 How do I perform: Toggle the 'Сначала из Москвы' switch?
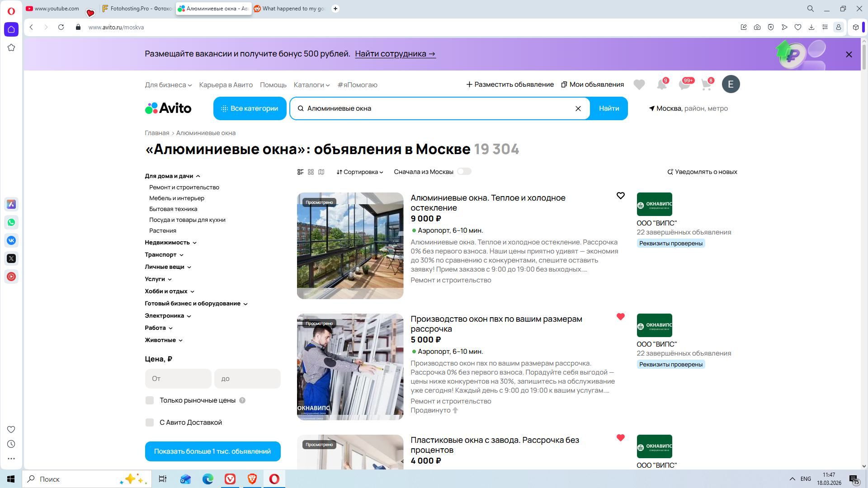tap(464, 172)
